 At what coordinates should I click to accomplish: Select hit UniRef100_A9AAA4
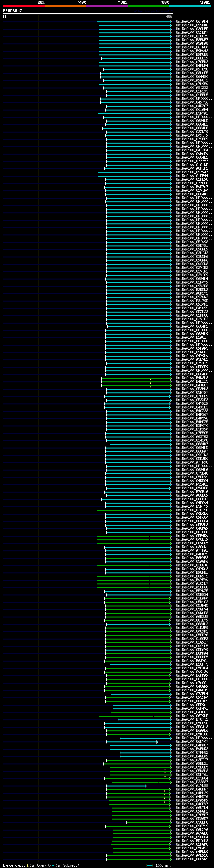(x=192, y=837)
